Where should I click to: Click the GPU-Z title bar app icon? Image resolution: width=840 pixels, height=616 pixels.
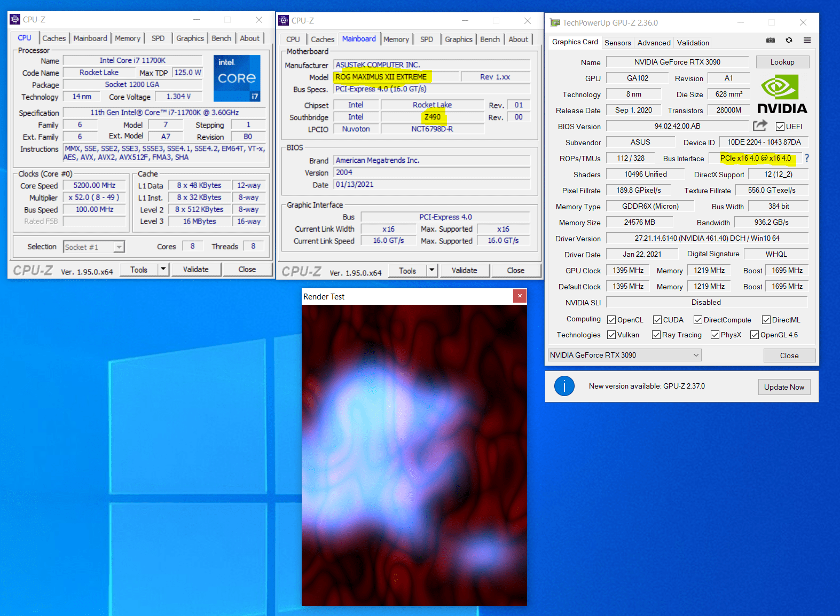555,22
